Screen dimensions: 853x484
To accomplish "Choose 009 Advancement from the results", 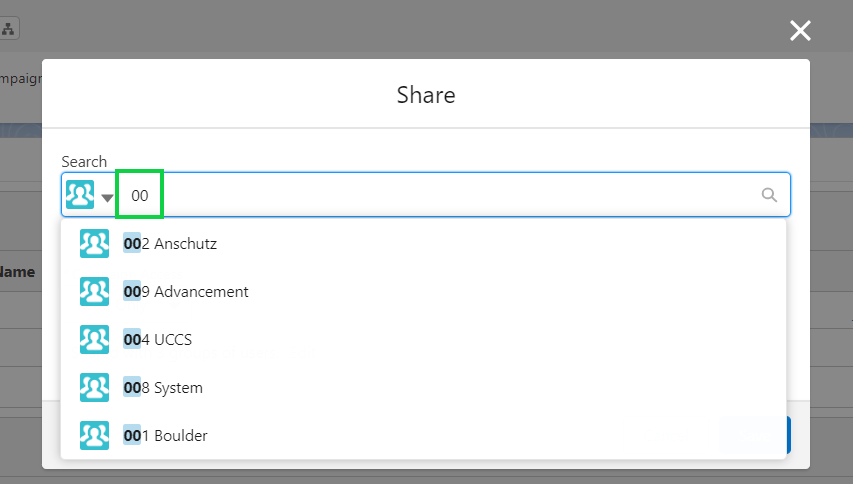I will click(423, 291).
